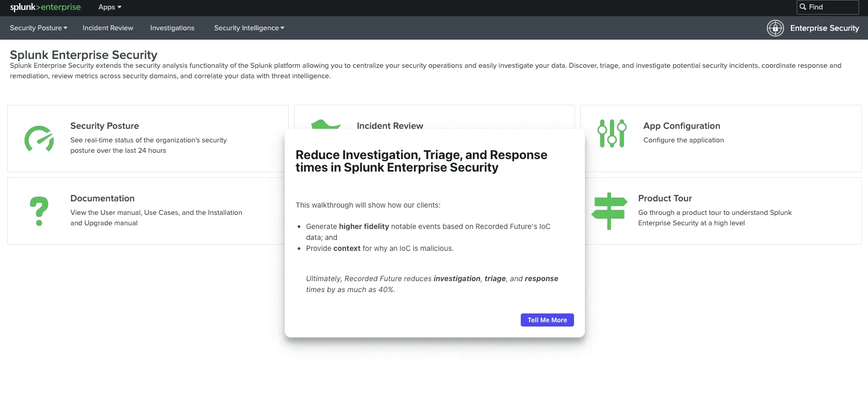This screenshot has width=868, height=399.
Task: Click the Tell Me More button
Action: 547,320
